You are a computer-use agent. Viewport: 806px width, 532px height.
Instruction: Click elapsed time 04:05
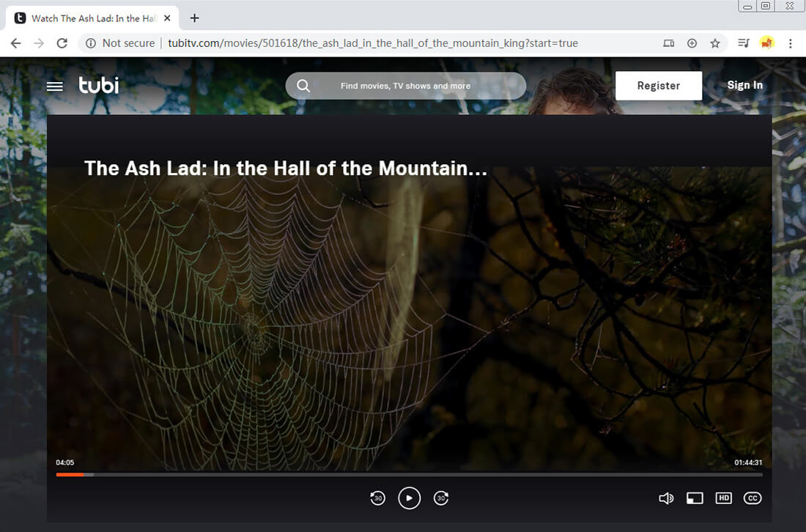coord(64,462)
